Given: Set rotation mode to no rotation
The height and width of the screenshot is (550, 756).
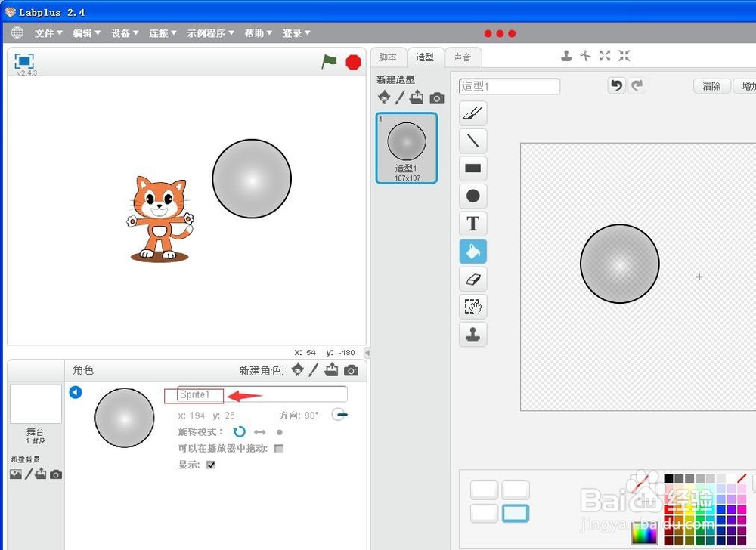Looking at the screenshot, I should (x=279, y=432).
